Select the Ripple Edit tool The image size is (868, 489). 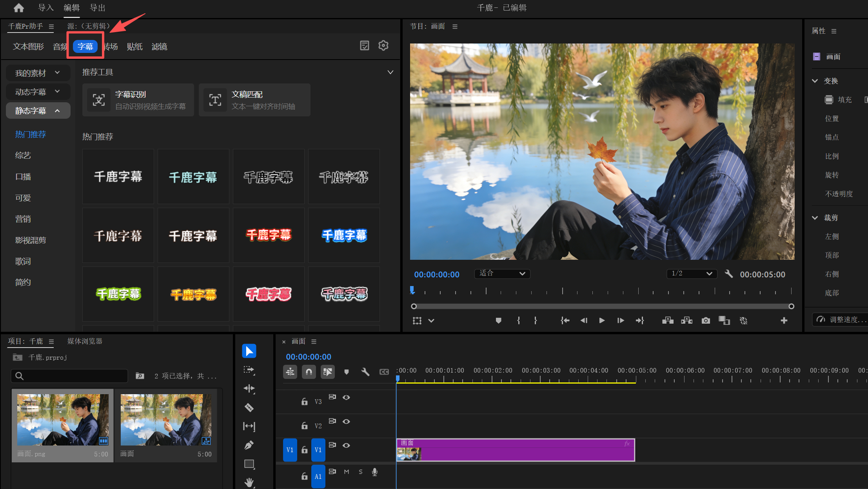[249, 388]
